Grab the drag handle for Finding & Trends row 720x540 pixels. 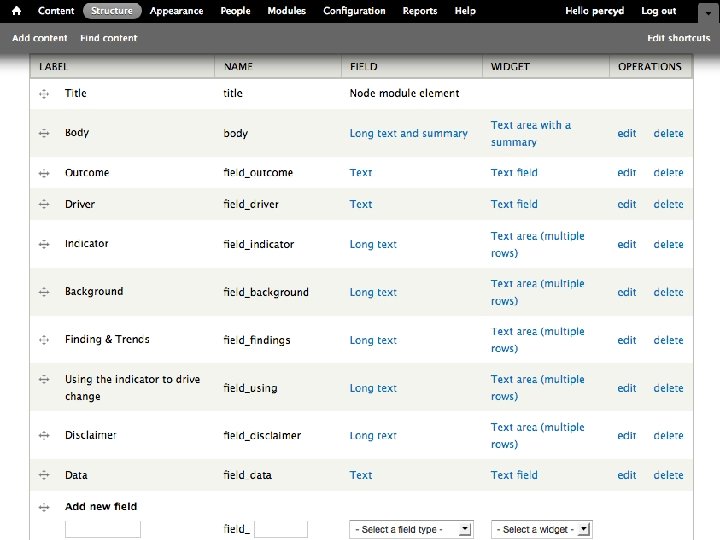click(44, 340)
